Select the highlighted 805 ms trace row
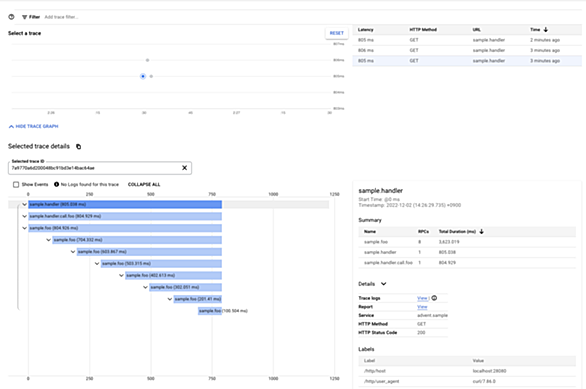 [467, 61]
